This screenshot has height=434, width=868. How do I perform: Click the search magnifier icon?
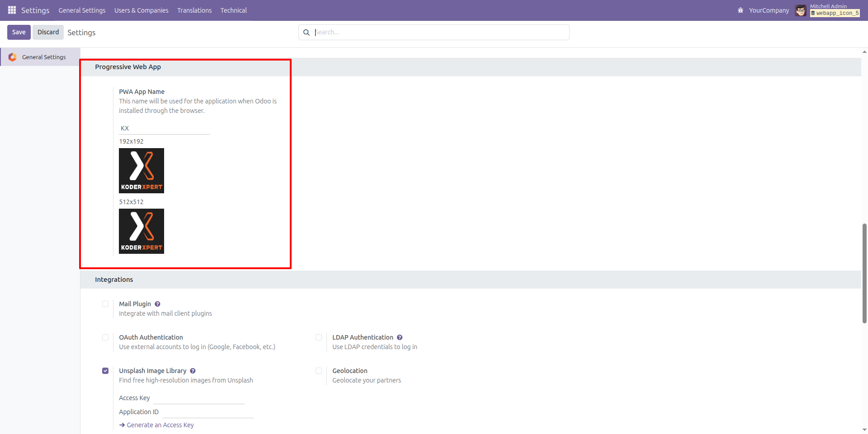(x=307, y=33)
